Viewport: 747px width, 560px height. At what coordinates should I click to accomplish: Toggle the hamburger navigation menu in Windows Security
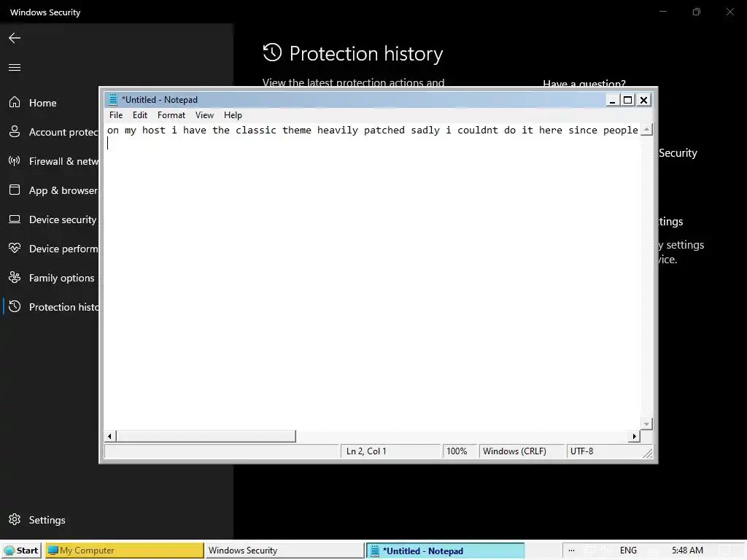15,67
